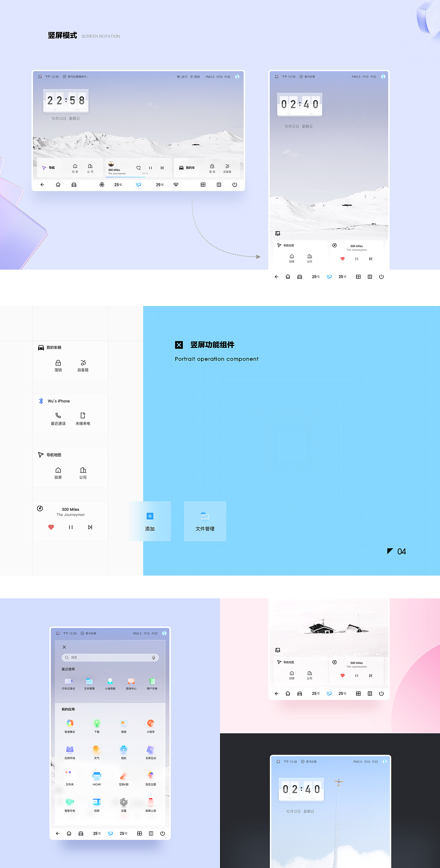440x868 pixels.
Task: Tap 落锁 lock icon on landscape car card
Action: pos(212,168)
